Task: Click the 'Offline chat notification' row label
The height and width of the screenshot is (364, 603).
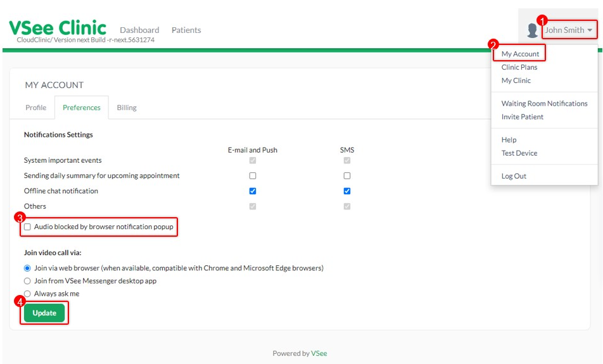Action: (x=61, y=191)
